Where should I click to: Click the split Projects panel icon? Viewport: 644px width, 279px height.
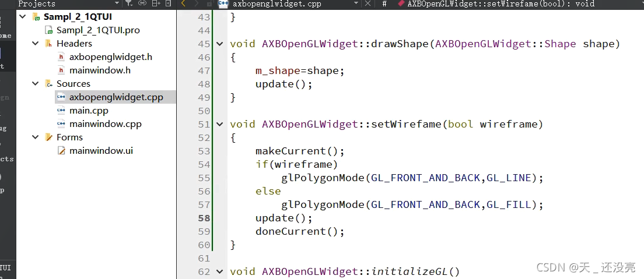[156, 3]
